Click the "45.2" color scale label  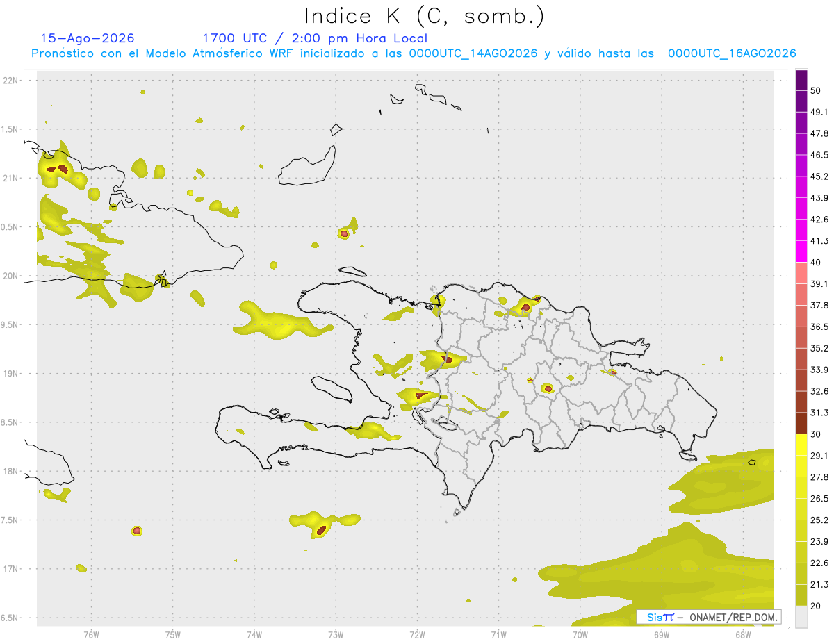pos(819,176)
